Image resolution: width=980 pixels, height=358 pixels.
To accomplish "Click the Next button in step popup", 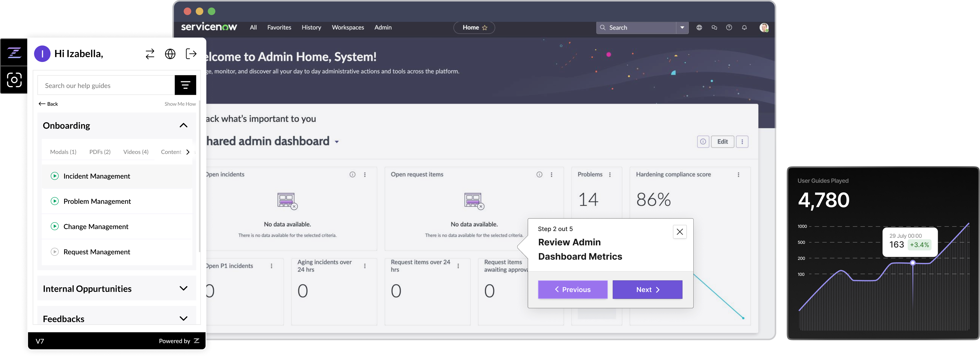I will pyautogui.click(x=647, y=290).
